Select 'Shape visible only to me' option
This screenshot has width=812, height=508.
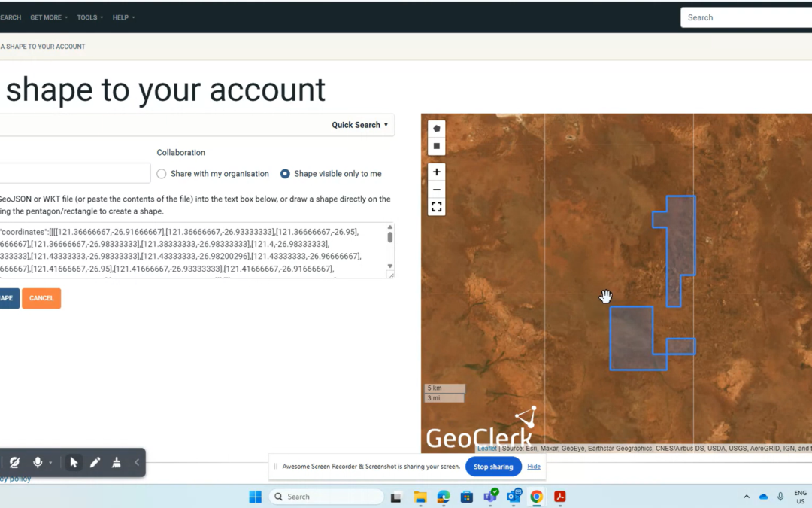pos(285,174)
